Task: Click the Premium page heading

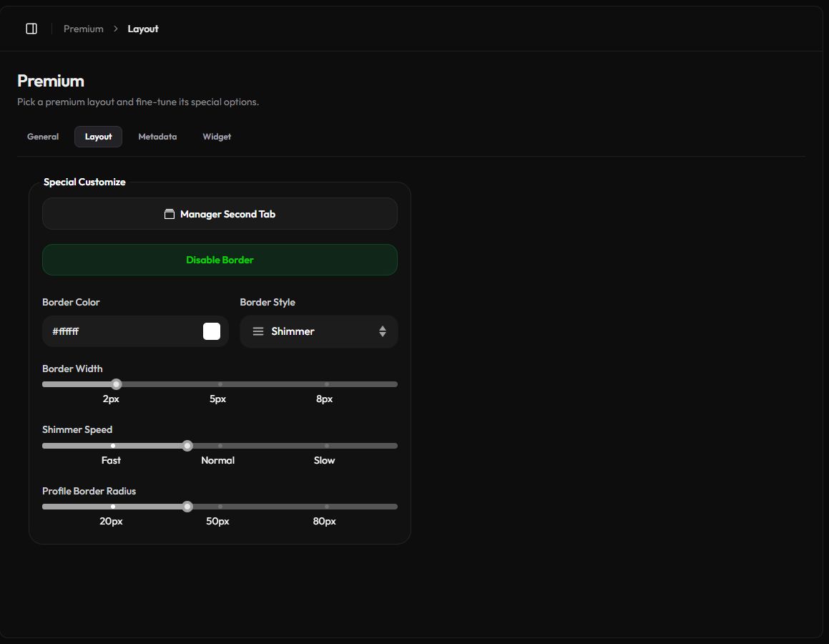Action: pyautogui.click(x=51, y=81)
